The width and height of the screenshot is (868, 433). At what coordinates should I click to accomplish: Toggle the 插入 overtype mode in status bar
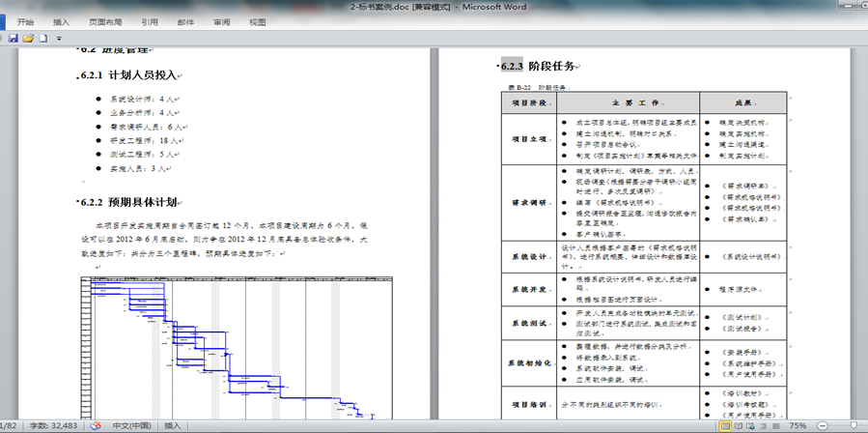[172, 426]
